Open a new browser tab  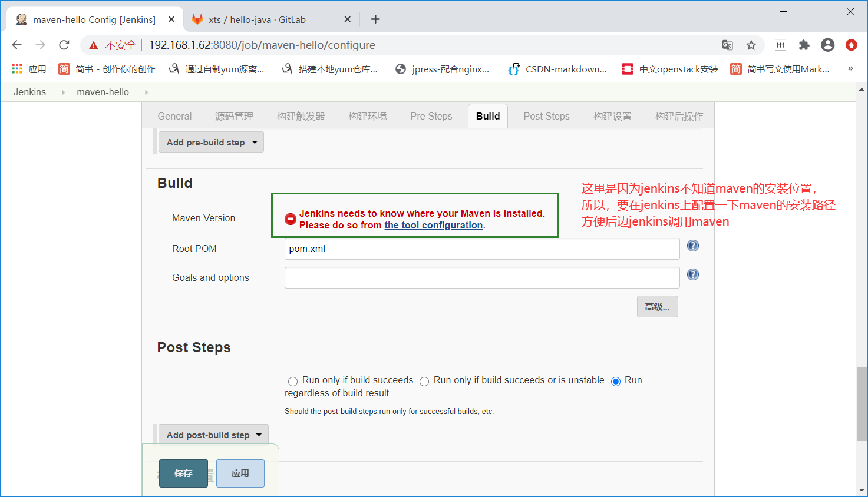(375, 19)
